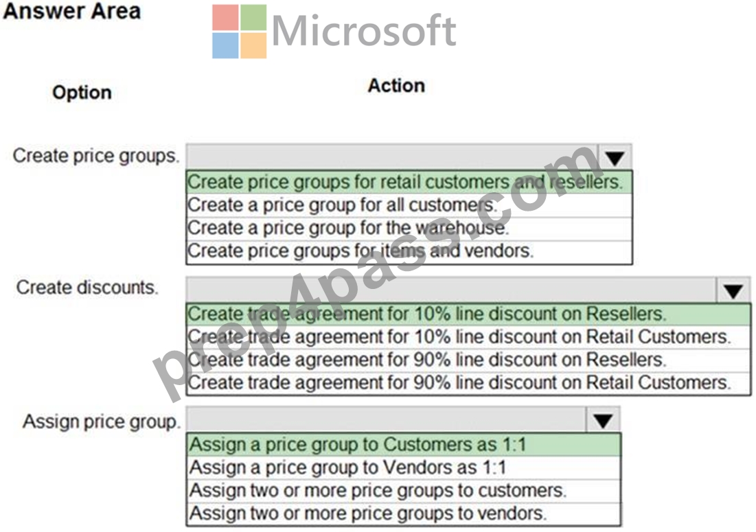Expand the Create discounts dropdown arrow
Screen dimensions: 756x532
[x=733, y=290]
